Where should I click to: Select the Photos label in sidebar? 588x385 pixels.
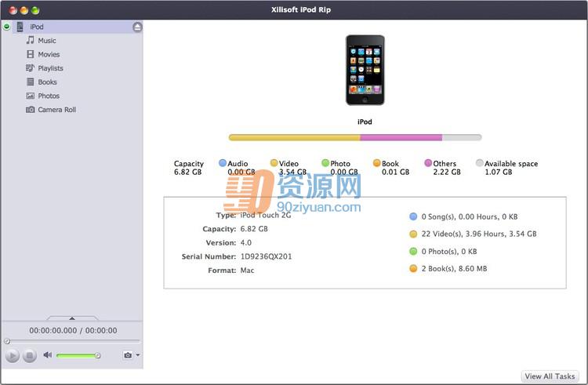click(49, 96)
